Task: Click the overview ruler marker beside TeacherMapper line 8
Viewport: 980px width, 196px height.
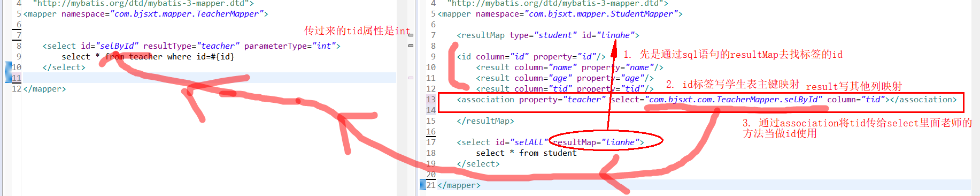Action: [411, 46]
